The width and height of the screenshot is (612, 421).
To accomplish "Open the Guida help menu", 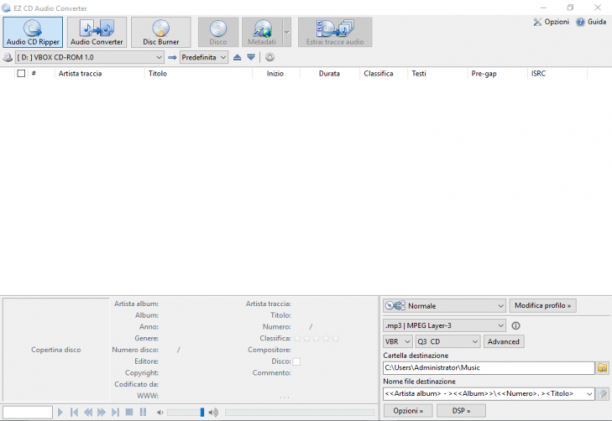I will tap(591, 22).
